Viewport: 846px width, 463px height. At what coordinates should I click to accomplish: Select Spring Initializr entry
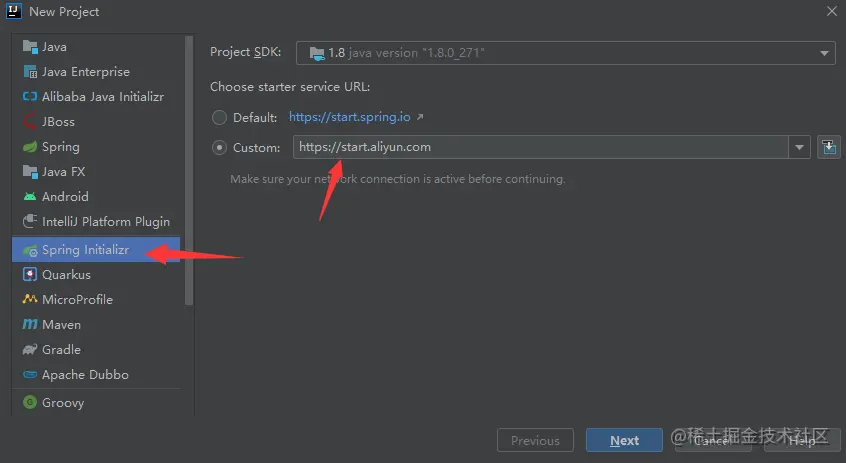point(96,250)
